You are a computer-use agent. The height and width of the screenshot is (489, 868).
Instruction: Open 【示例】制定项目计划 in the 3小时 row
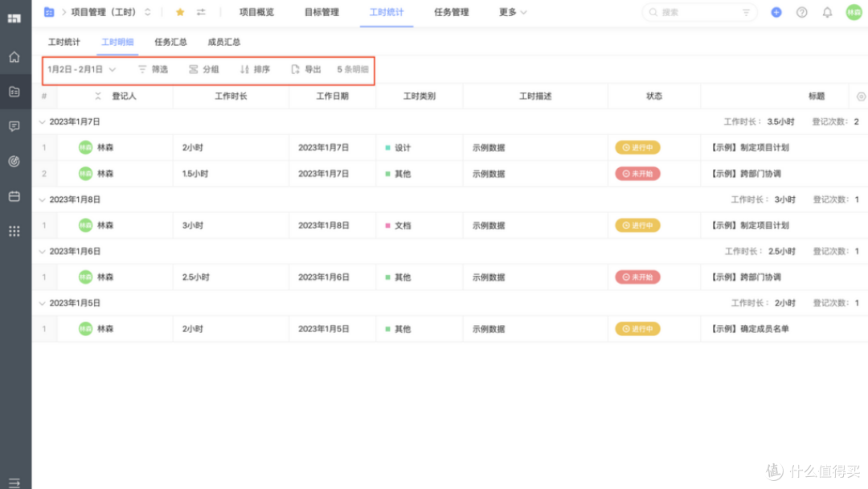pyautogui.click(x=750, y=225)
